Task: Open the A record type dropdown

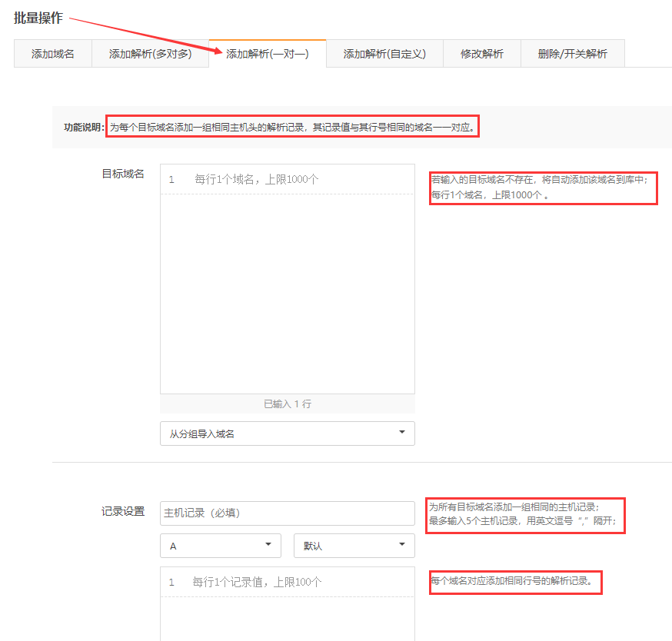Action: click(220, 546)
